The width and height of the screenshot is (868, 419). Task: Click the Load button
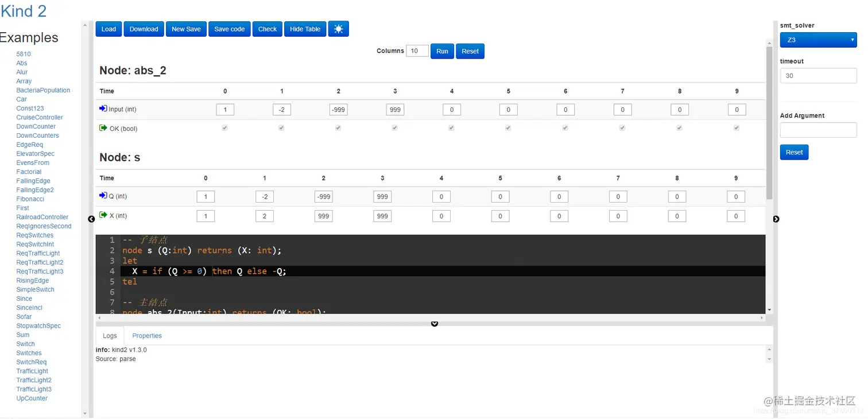(x=108, y=29)
